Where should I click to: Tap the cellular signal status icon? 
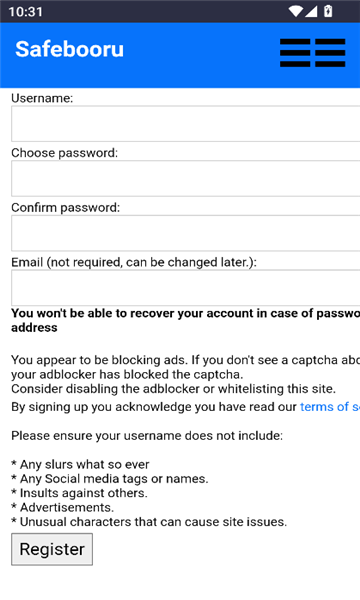coord(311,11)
